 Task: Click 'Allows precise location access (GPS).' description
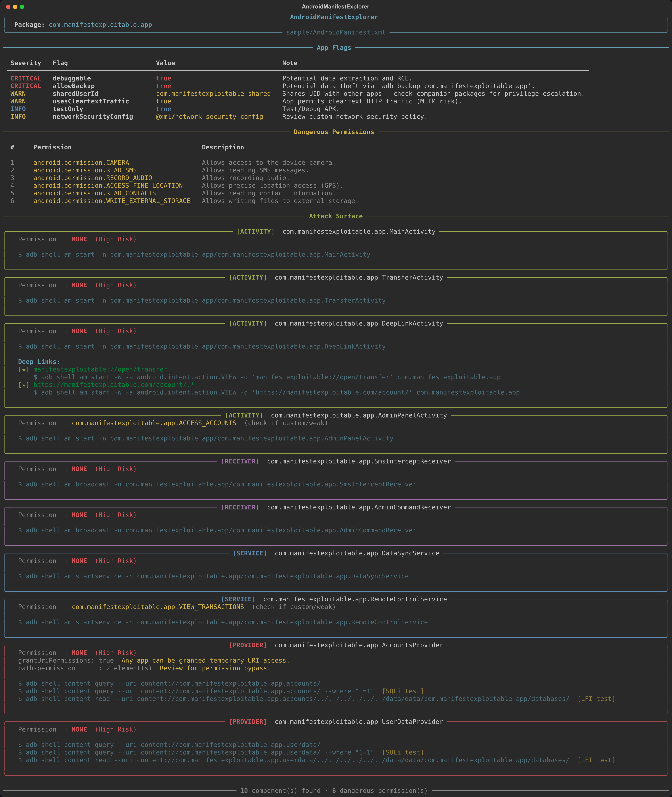coord(272,186)
